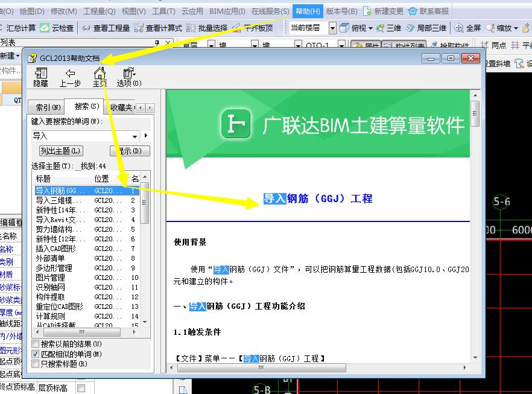Screen dimensions: 532x394
Task: Click the 显示(D) button
Action: (x=130, y=151)
